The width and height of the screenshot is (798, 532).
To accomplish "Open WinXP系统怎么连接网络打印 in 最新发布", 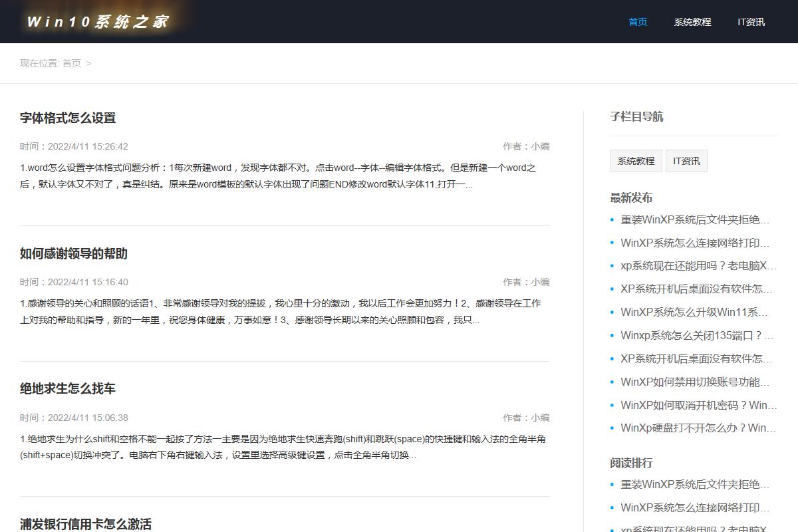I will [695, 243].
